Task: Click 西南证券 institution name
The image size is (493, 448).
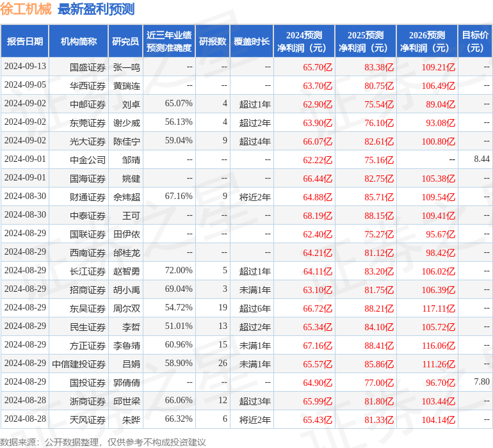Action: pyautogui.click(x=88, y=253)
